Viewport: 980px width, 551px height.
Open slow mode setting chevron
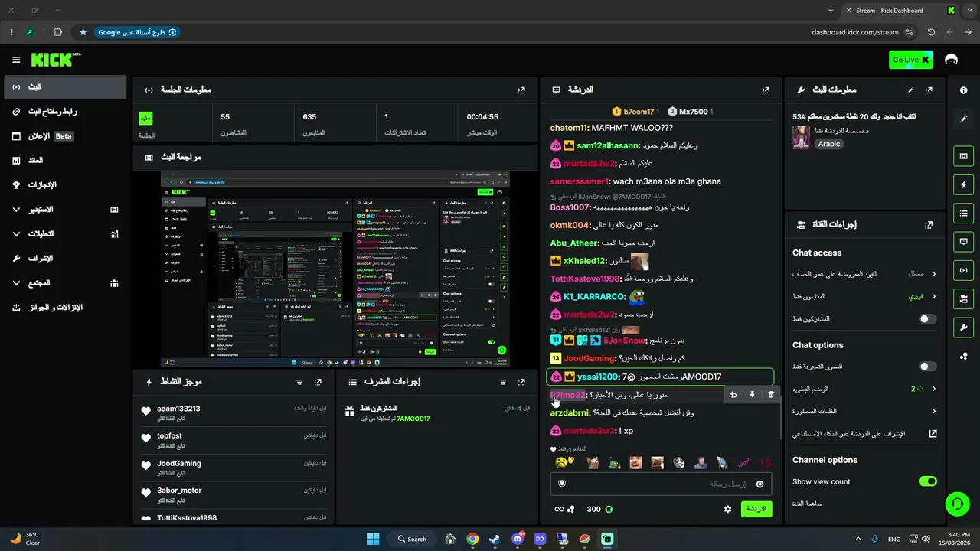[933, 389]
